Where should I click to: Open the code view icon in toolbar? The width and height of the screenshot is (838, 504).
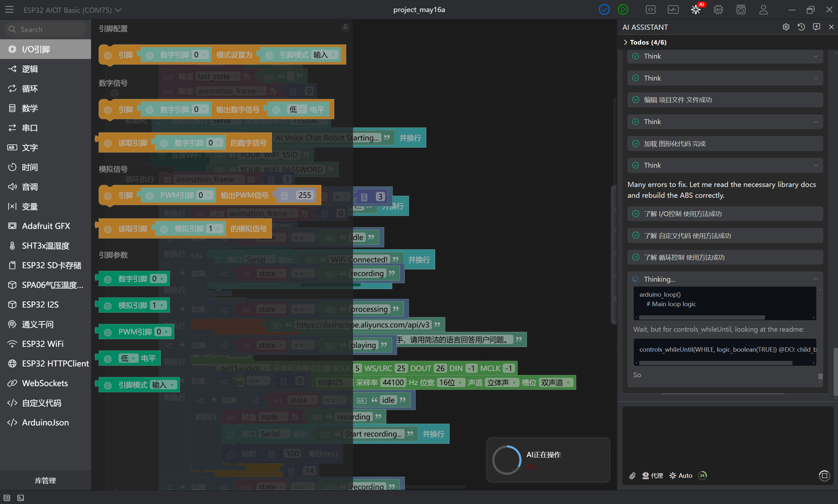[650, 9]
